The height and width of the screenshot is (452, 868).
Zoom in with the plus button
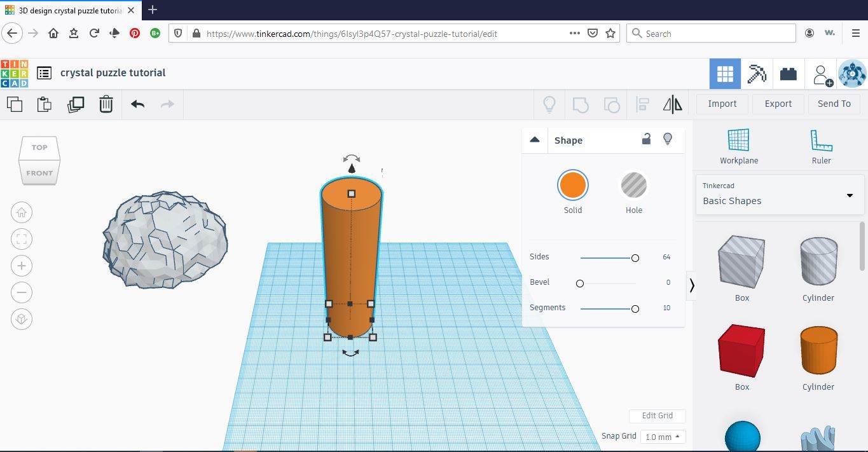tap(22, 266)
